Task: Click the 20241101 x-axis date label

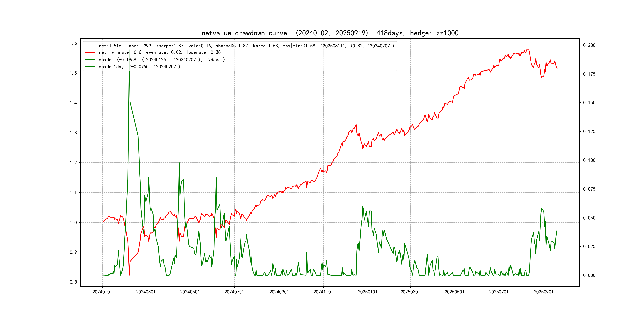Action: pos(323,292)
